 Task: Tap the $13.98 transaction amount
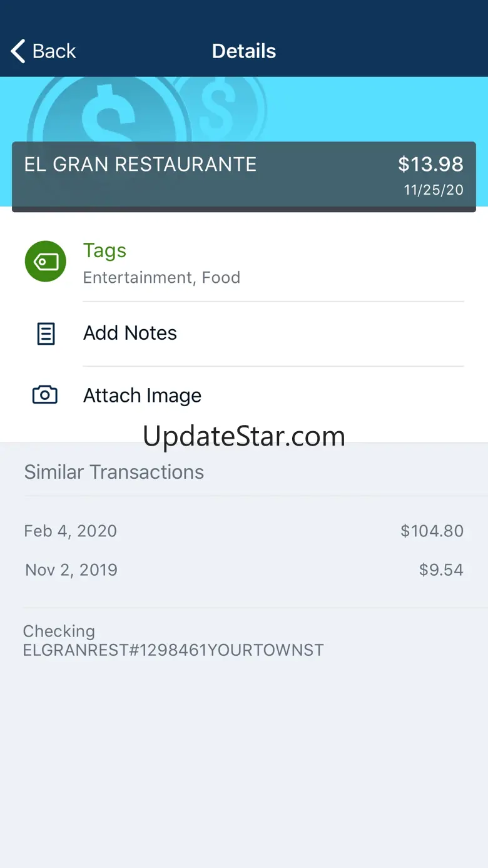(x=430, y=165)
